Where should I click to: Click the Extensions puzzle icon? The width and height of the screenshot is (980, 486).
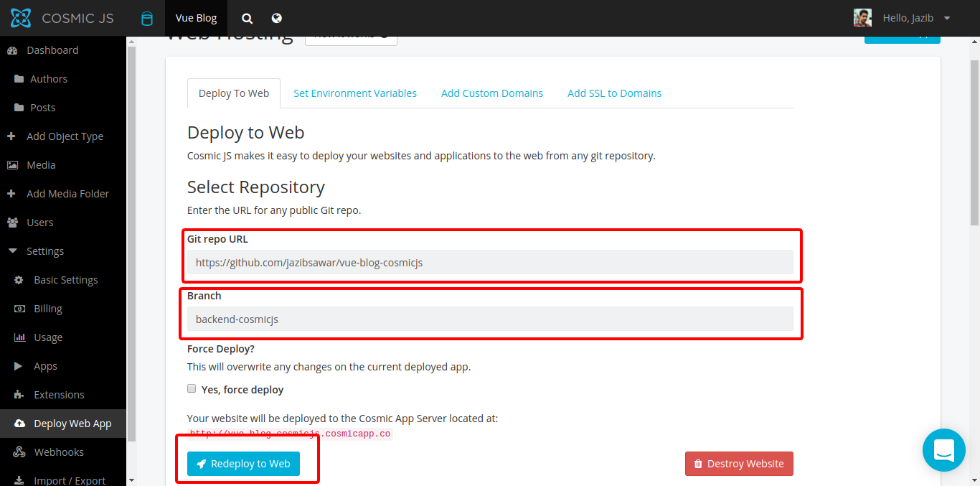(x=19, y=395)
